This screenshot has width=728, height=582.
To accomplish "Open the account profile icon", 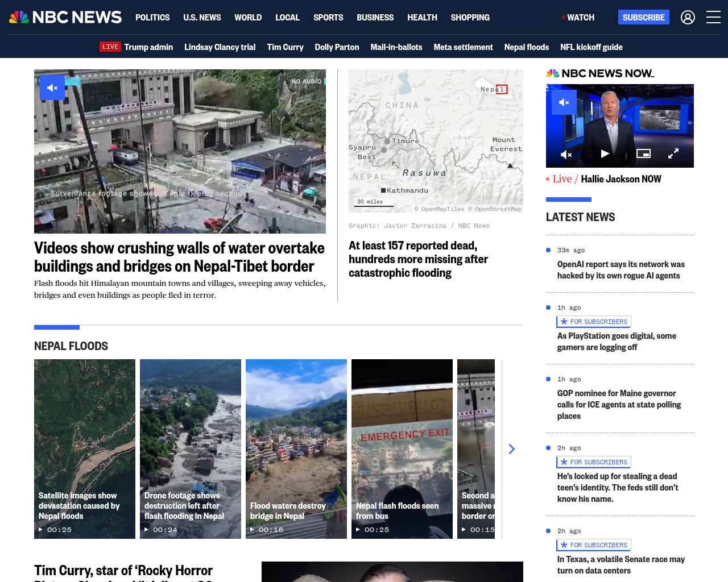I will pyautogui.click(x=688, y=18).
